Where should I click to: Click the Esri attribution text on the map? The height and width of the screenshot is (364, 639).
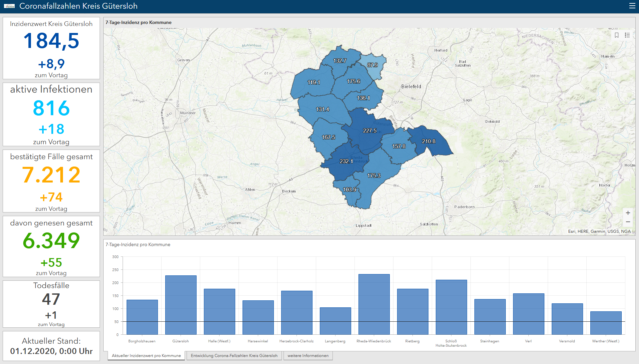[599, 231]
